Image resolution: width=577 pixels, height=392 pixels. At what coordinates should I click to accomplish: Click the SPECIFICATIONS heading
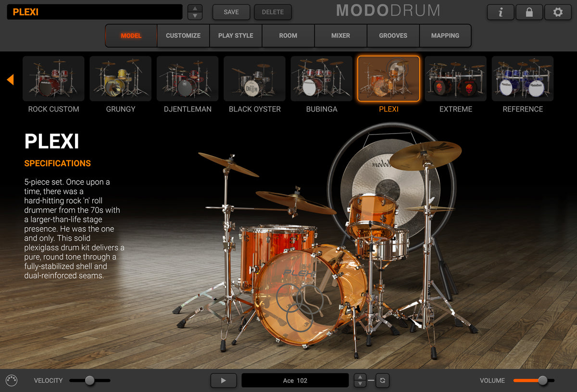point(58,163)
